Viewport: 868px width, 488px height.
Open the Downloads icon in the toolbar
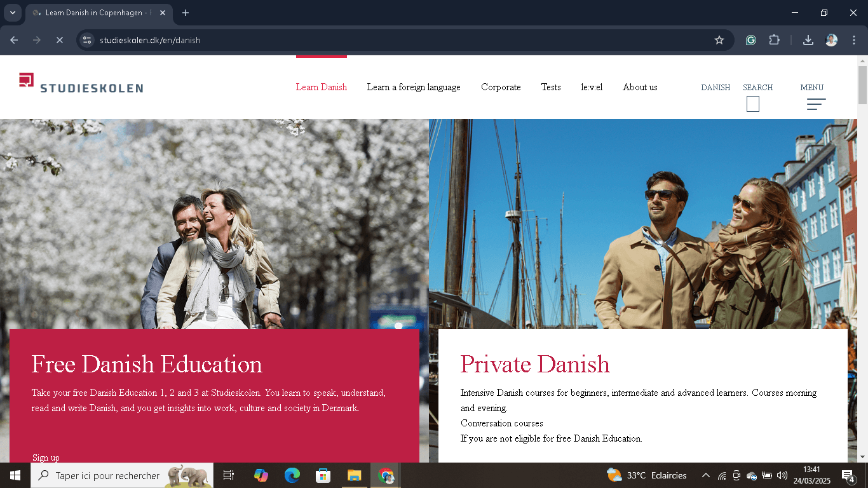click(808, 39)
